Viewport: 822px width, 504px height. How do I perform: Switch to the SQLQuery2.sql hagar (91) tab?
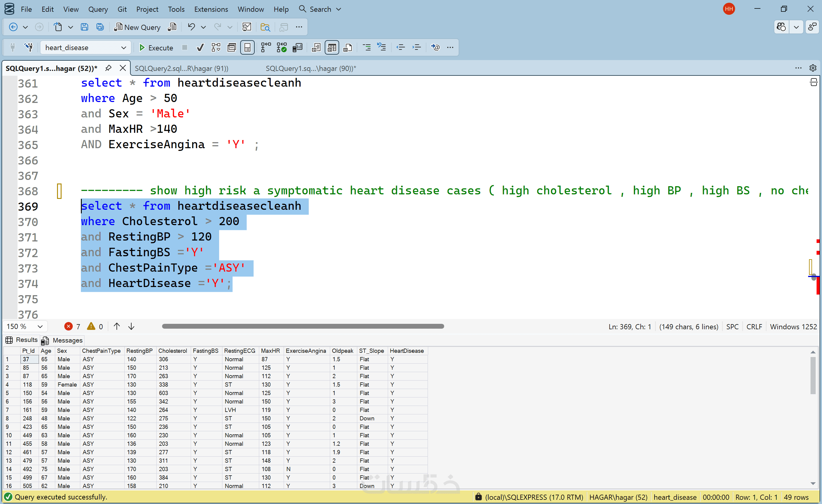coord(181,69)
